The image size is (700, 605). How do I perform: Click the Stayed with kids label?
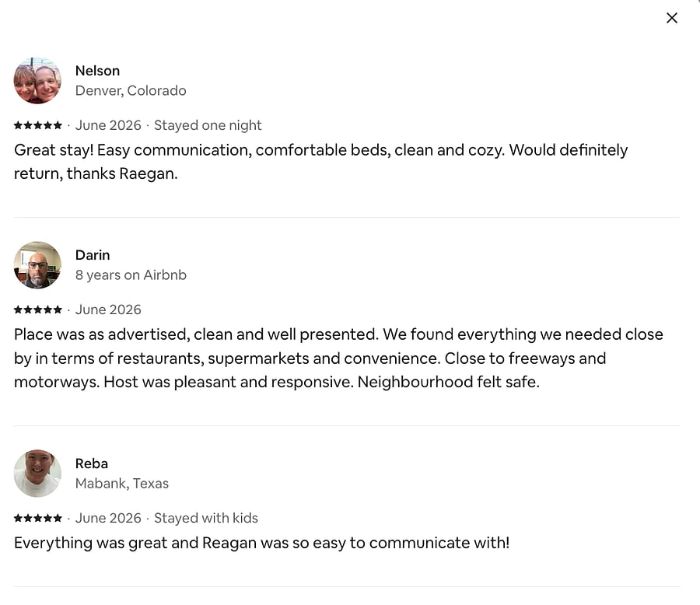point(206,518)
